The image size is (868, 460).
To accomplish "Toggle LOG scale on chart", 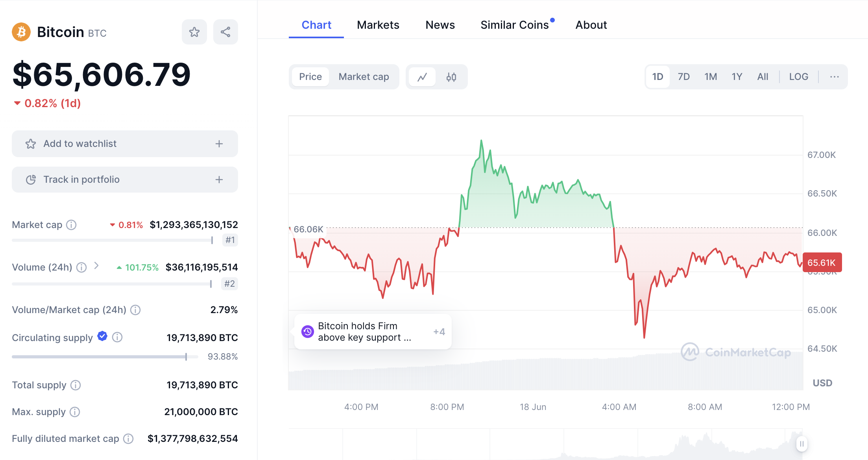I will (x=798, y=77).
